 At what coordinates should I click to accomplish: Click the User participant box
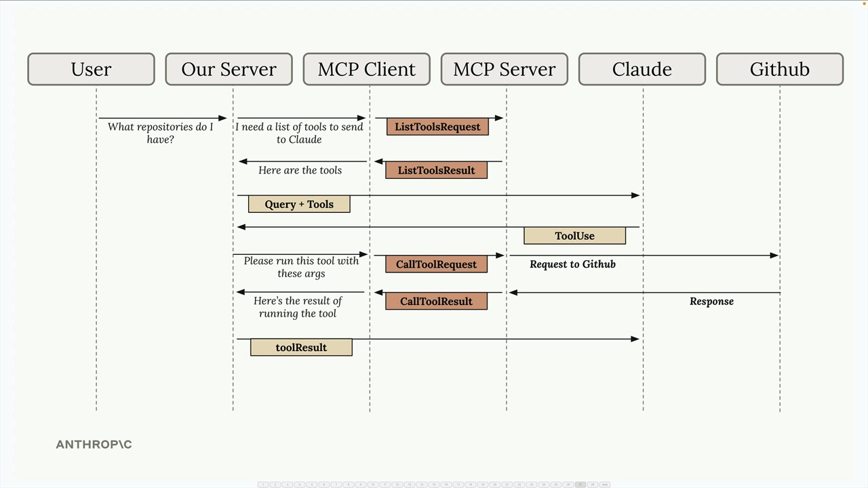click(x=91, y=69)
